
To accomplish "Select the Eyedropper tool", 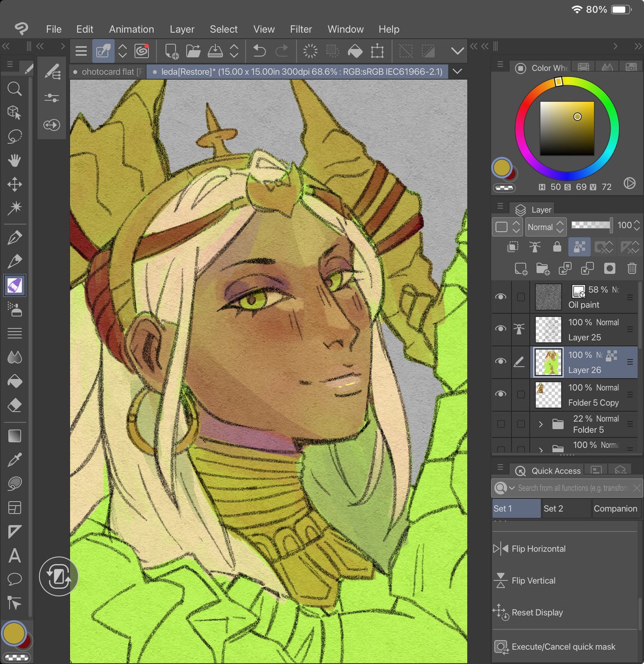I will 14,460.
